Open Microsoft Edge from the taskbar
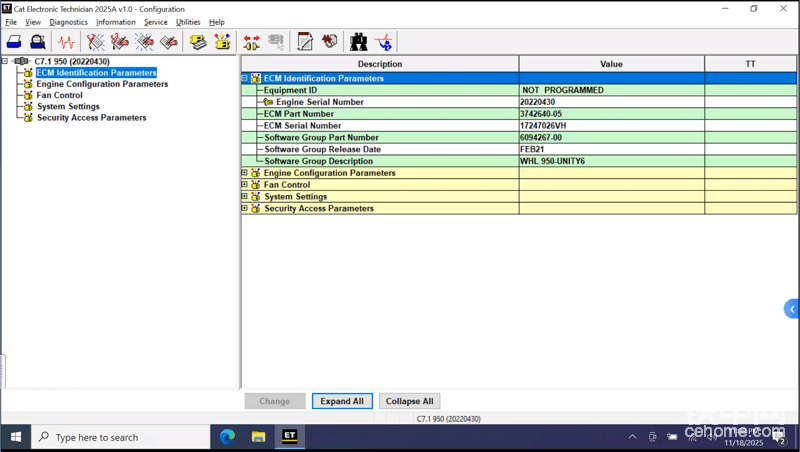800x452 pixels. click(x=227, y=437)
